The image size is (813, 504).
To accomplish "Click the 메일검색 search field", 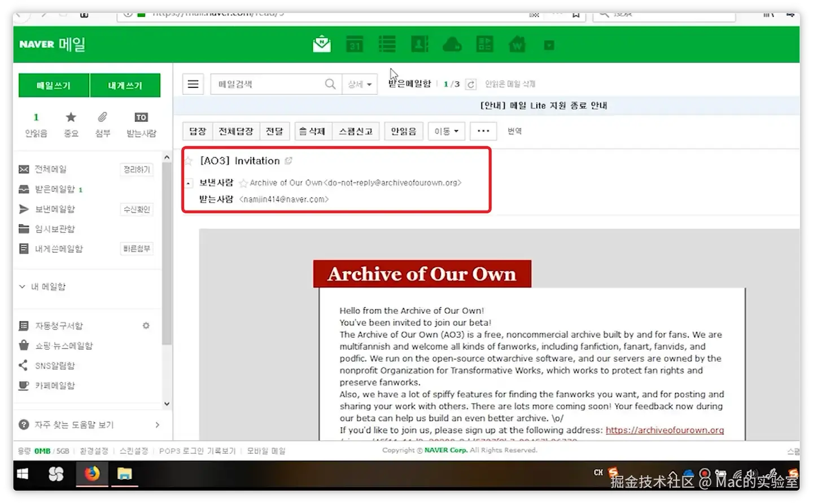I will coord(266,84).
